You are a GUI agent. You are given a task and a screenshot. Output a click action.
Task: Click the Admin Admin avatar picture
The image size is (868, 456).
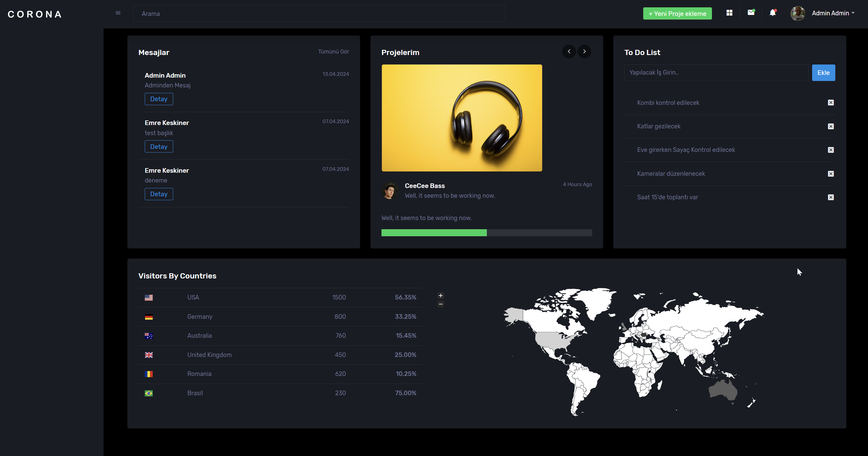(797, 13)
